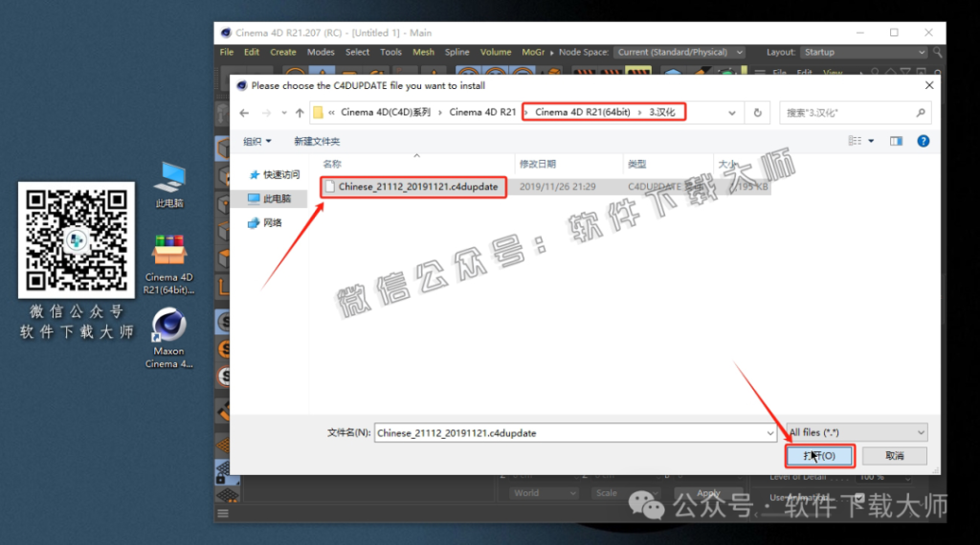Click the 3.汉化 breadcrumb segment
The width and height of the screenshot is (980, 545).
(x=662, y=112)
